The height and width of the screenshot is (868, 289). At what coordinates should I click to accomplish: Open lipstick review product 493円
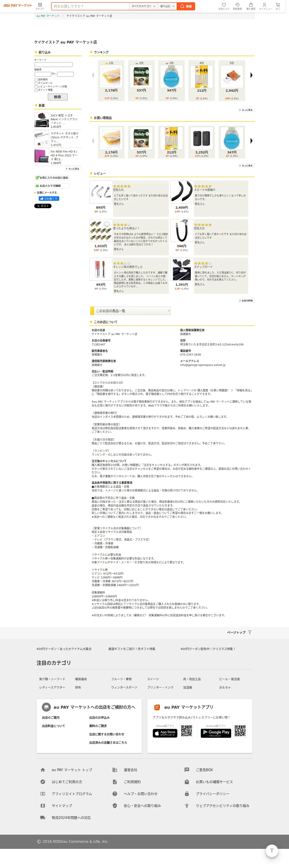101,269
